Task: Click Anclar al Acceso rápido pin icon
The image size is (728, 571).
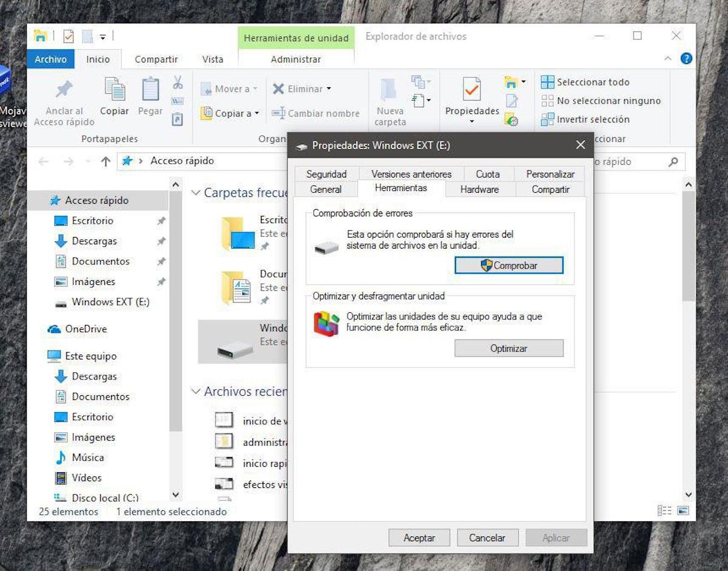Action: click(64, 90)
